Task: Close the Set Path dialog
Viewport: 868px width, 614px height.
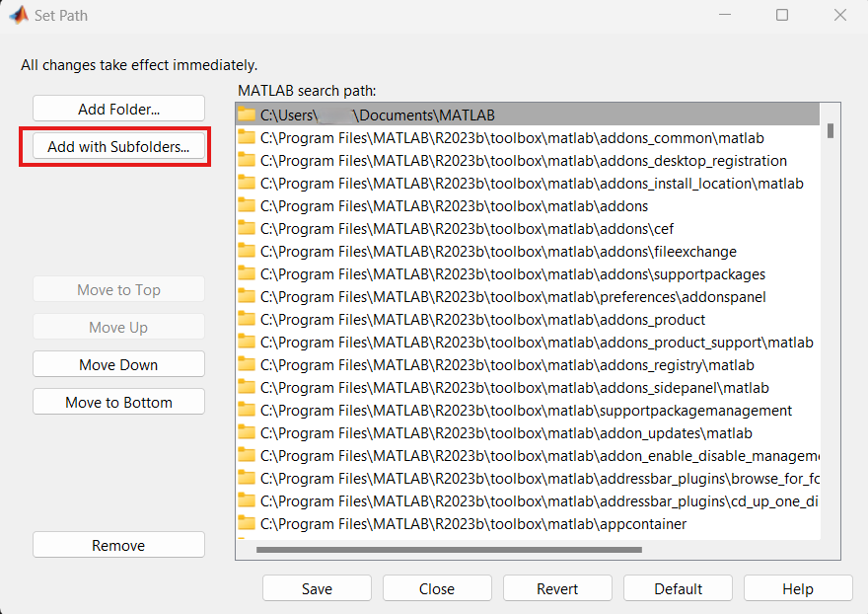Action: (x=437, y=588)
